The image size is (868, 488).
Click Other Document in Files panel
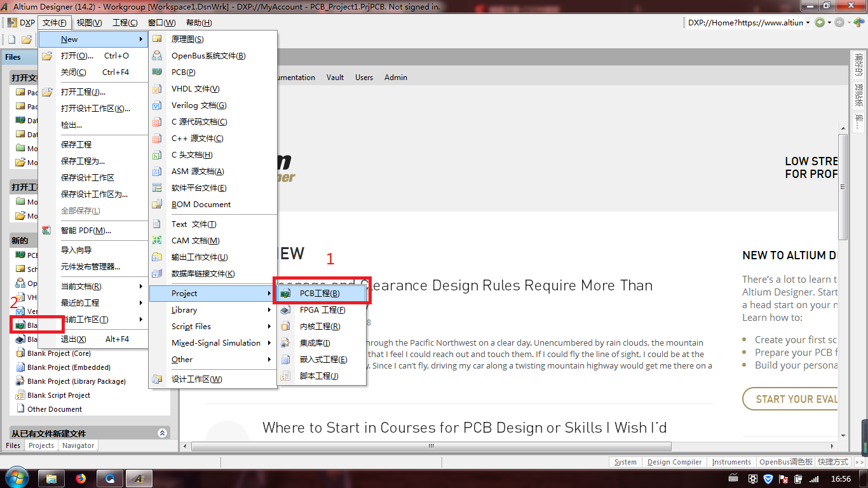[55, 409]
